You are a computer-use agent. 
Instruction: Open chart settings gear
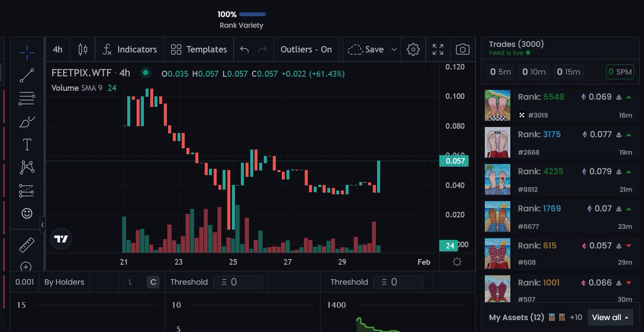[413, 49]
